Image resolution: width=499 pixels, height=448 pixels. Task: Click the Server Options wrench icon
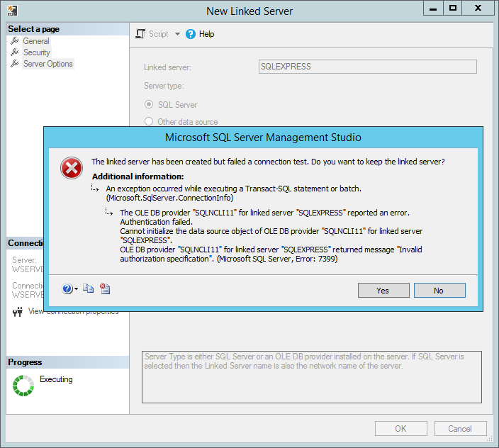click(15, 63)
